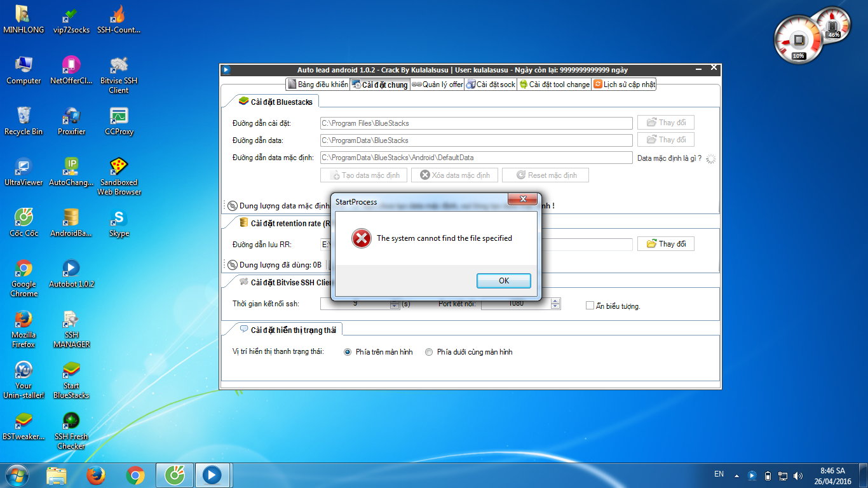Open the Windows Start menu

(x=17, y=475)
